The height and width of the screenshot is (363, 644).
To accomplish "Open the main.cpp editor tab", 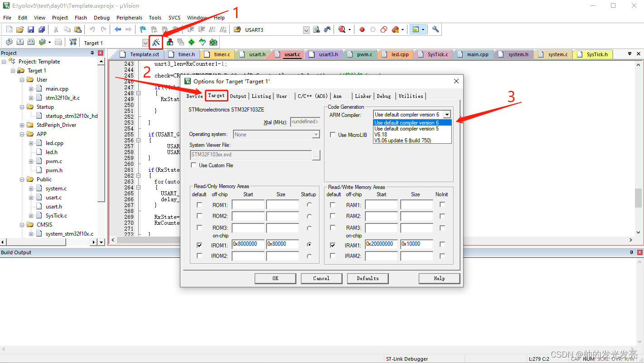I will [x=474, y=54].
